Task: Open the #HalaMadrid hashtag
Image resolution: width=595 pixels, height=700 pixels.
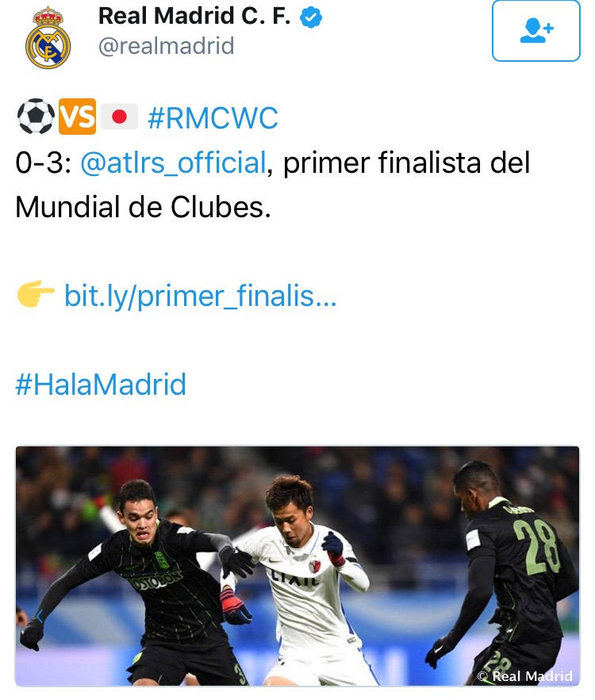Action: point(101,384)
